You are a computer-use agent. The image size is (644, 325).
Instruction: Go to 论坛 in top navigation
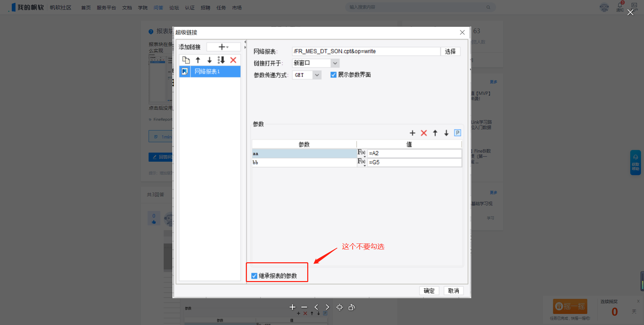174,8
